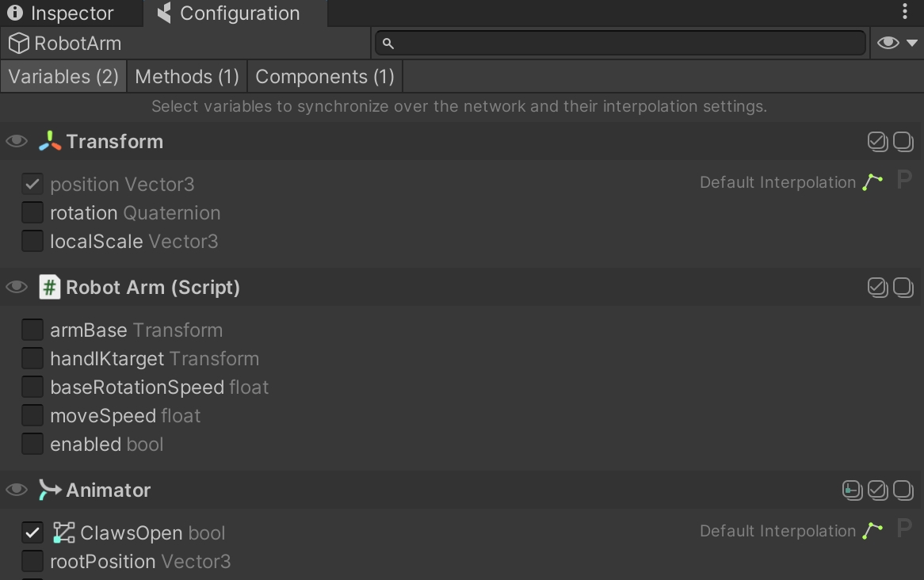
Task: Click select-all icon in Robot Arm (Script) header
Action: (877, 287)
